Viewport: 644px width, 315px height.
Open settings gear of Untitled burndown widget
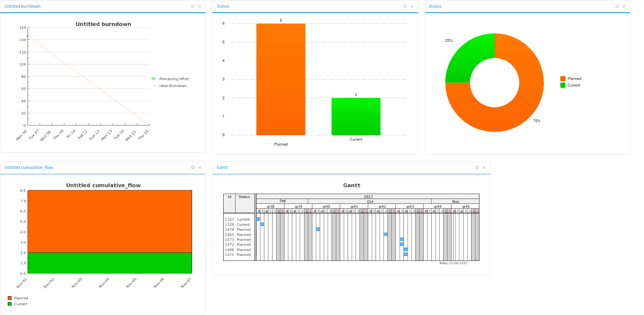(x=193, y=6)
